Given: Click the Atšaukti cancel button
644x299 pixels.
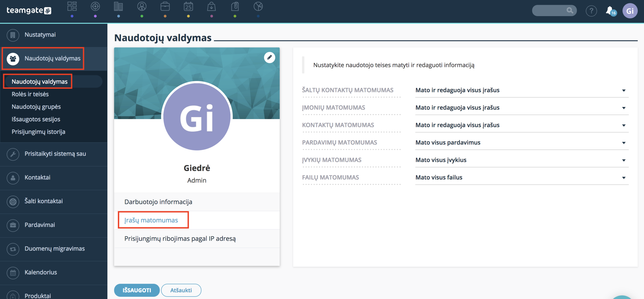Looking at the screenshot, I should (x=181, y=290).
